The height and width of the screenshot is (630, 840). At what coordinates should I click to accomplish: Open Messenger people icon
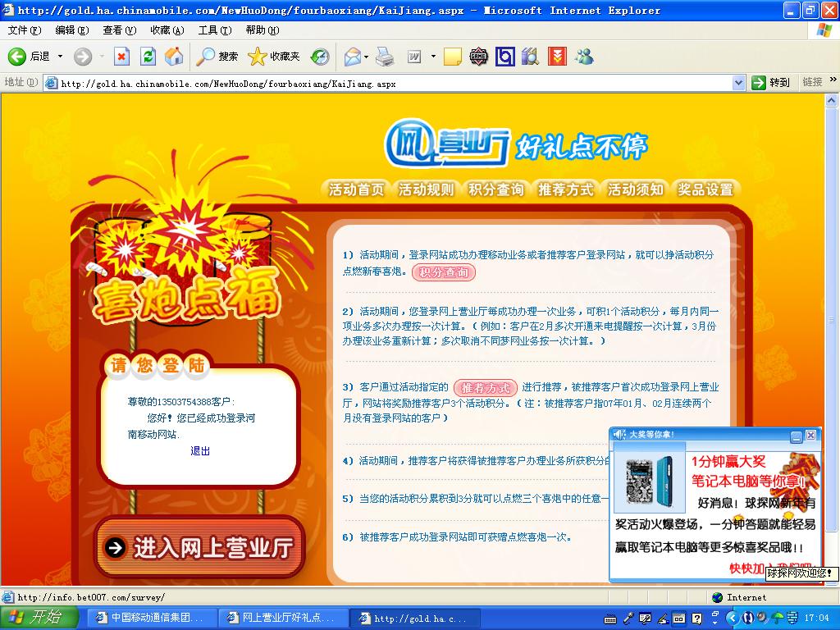click(584, 57)
